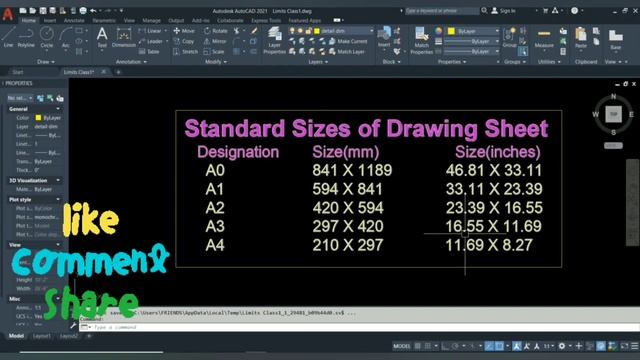Open the View ribbon tab
Viewport: 640px width, 360px height.
(x=129, y=20)
